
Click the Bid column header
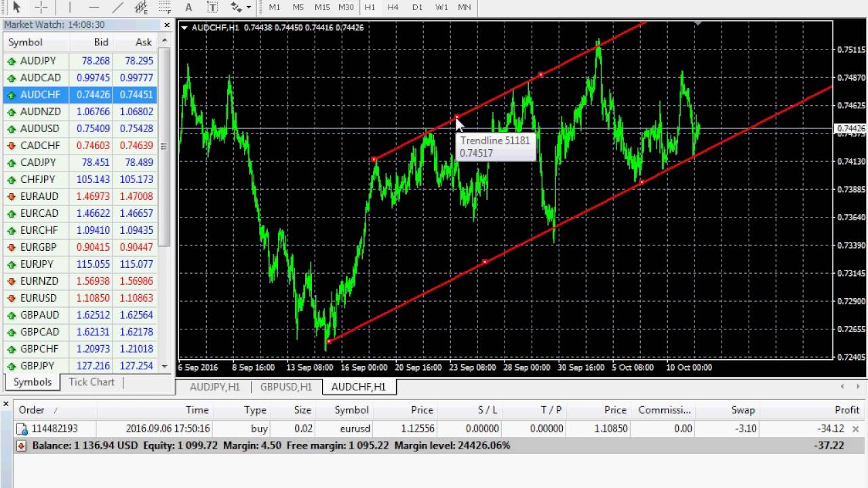click(x=91, y=42)
